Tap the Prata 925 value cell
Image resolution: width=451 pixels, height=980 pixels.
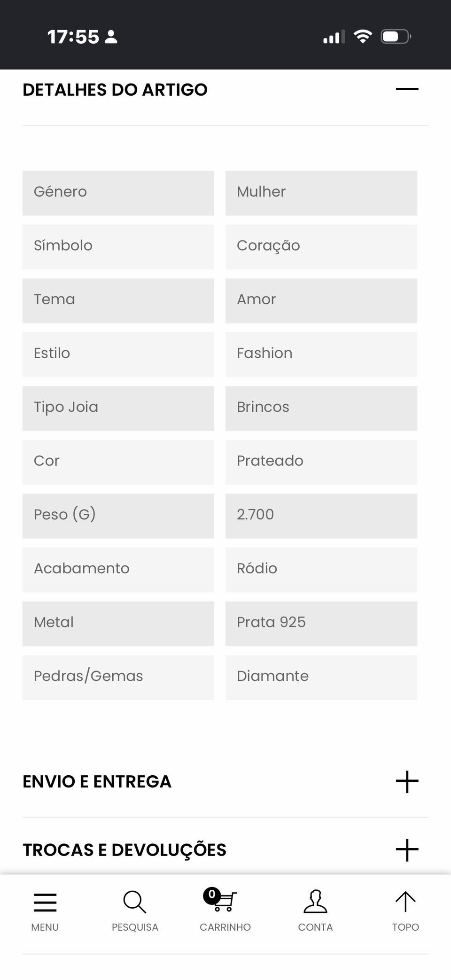[x=321, y=624]
